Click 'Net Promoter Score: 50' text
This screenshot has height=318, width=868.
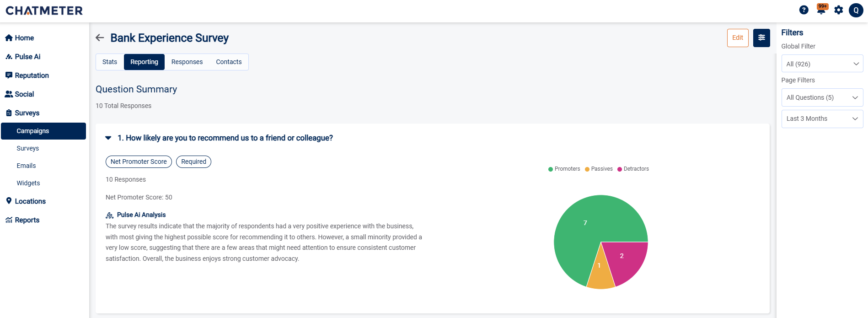coord(139,197)
